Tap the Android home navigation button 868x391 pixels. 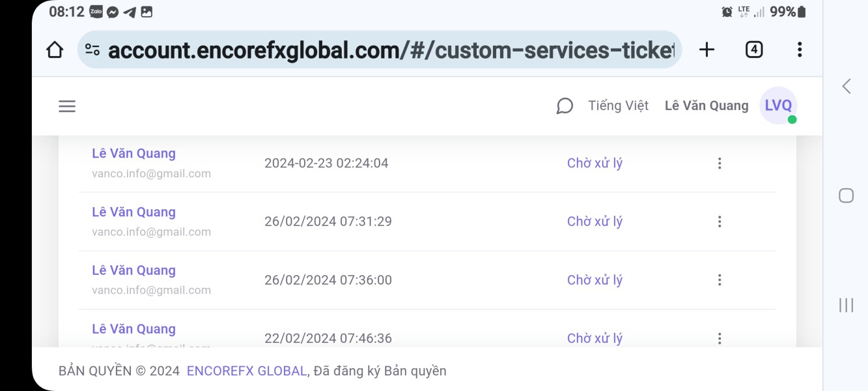point(847,195)
